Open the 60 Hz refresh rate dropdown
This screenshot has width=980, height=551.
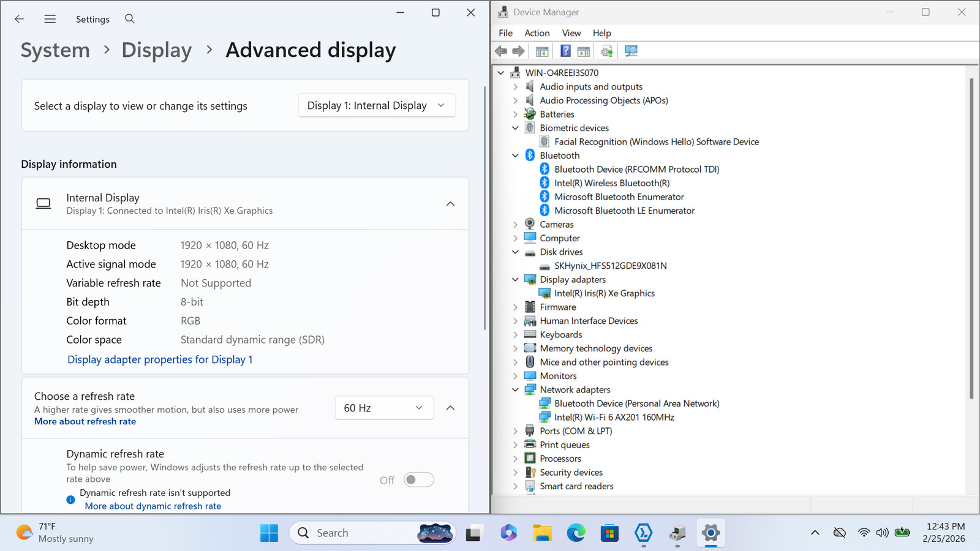[385, 408]
